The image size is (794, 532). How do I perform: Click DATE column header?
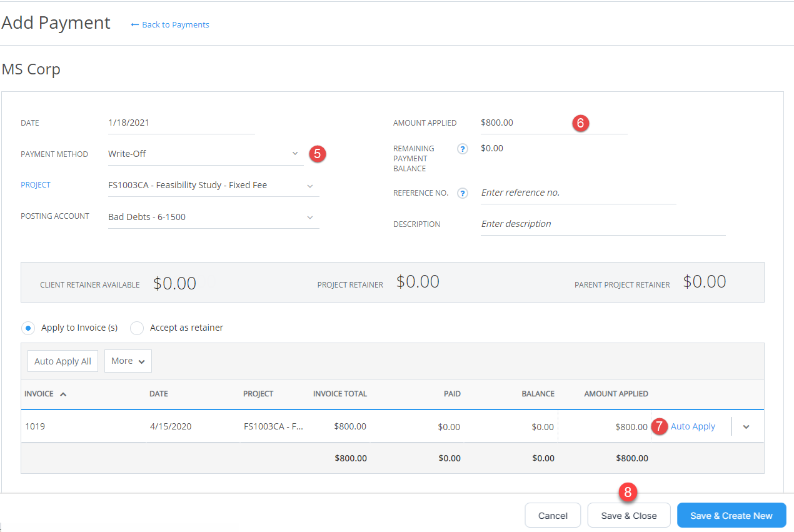coord(159,394)
